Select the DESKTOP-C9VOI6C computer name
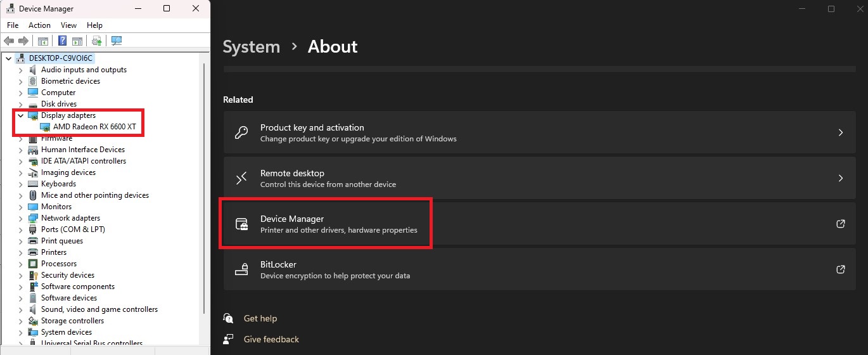Screen dimensions: 868x355 click(x=61, y=58)
